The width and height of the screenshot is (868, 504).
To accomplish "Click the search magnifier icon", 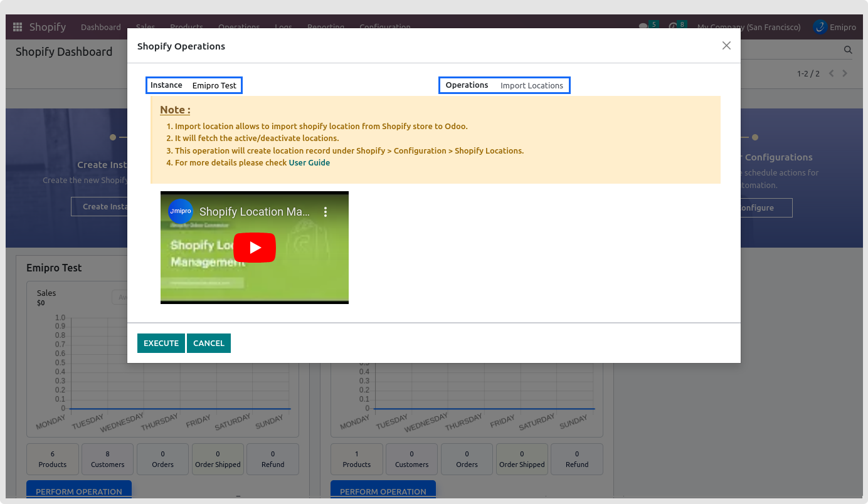I will 848,50.
